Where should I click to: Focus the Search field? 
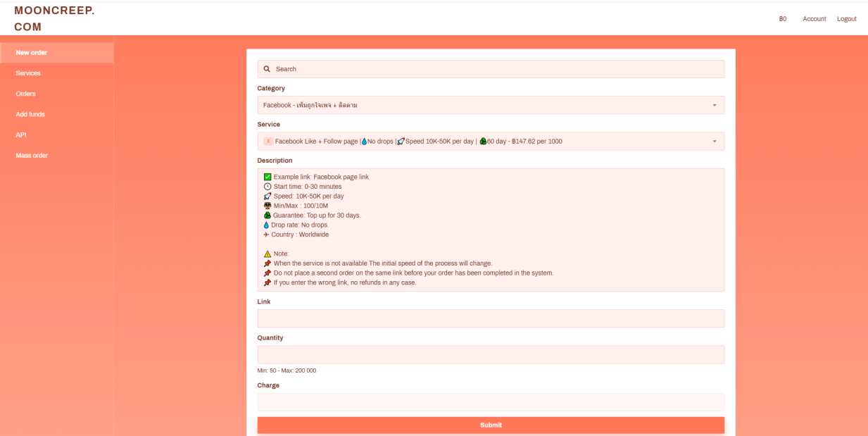[491, 69]
